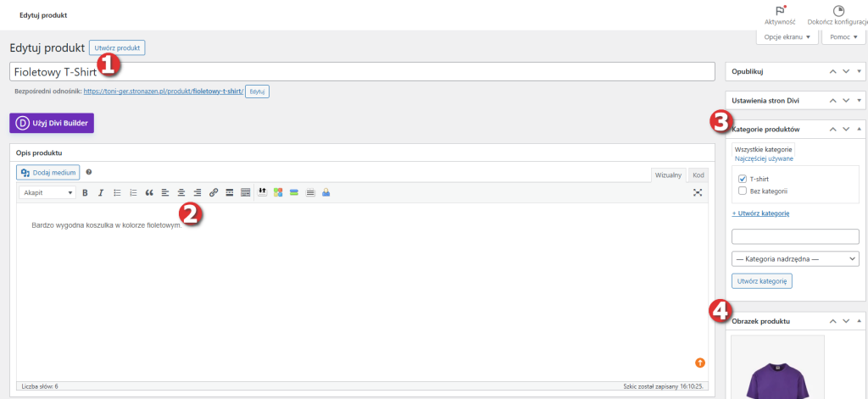Click the Użyj Divi Builder button
The image size is (868, 399).
pos(51,124)
